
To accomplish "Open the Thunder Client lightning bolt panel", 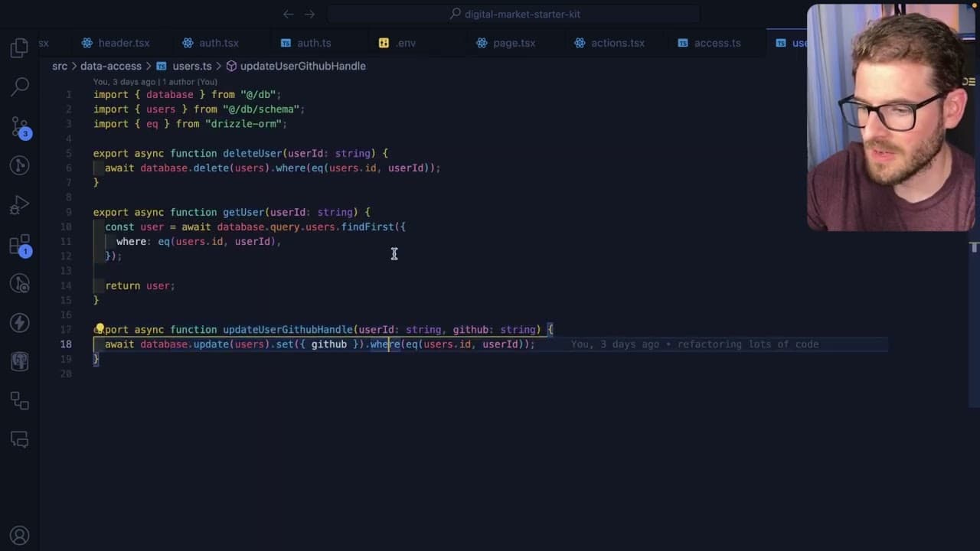I will click(20, 322).
